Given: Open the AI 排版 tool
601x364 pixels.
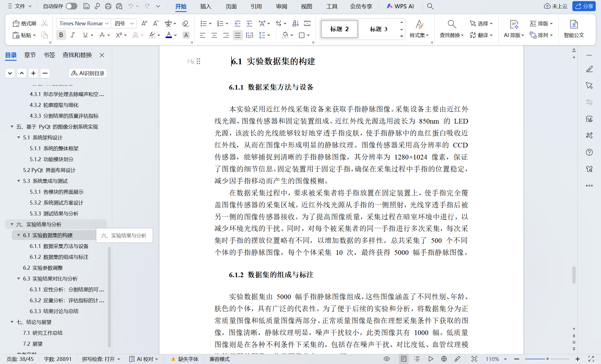Looking at the screenshot, I should point(514,29).
